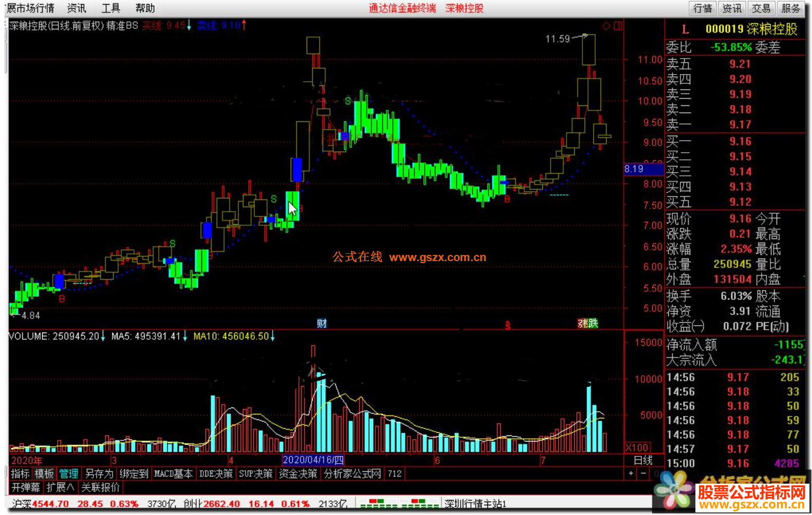
Task: Select the 分析家公式网 template
Action: click(352, 473)
